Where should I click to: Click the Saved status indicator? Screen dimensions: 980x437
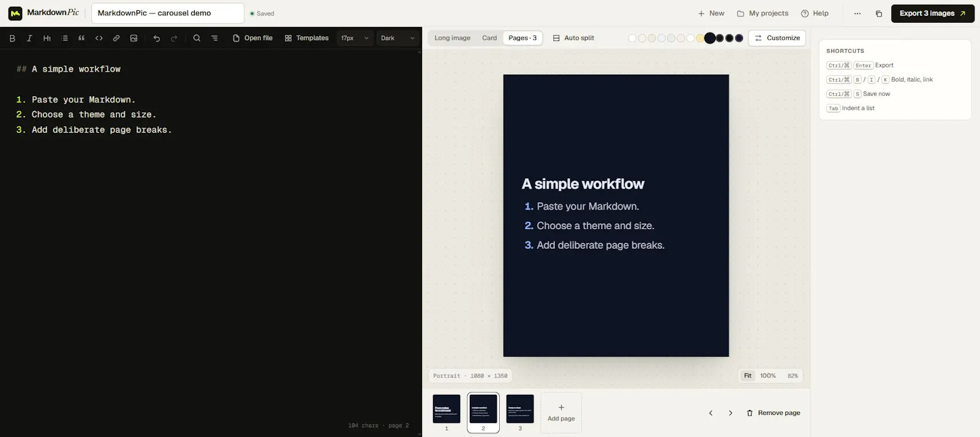pyautogui.click(x=262, y=13)
